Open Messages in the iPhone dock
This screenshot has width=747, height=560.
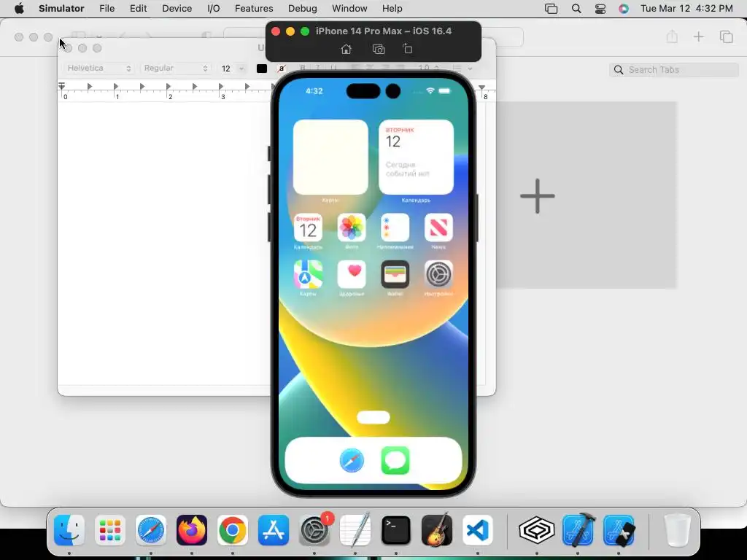[x=395, y=461]
